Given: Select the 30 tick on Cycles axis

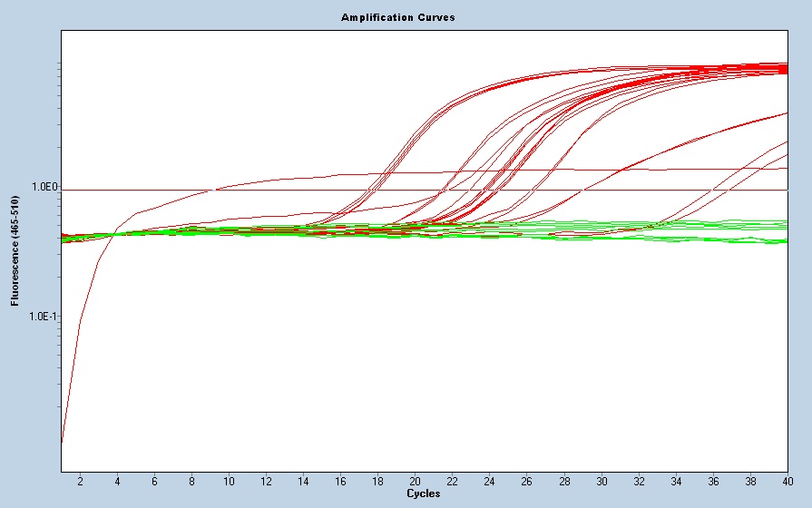Looking at the screenshot, I should click(x=601, y=481).
